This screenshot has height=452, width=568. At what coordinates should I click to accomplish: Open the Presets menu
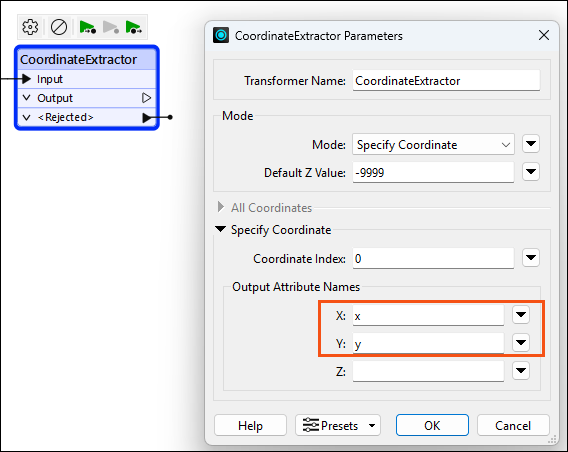coord(338,425)
